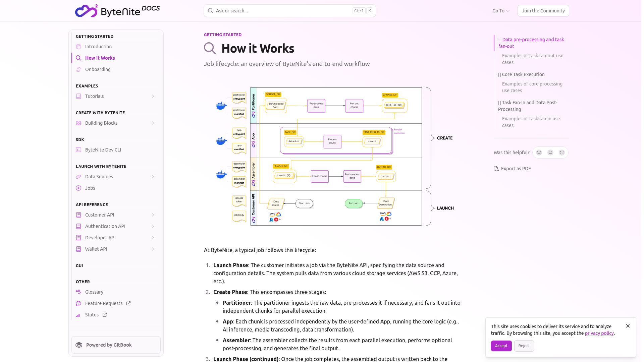Jump to Task Fan-In and Data Post-Processing

(528, 106)
